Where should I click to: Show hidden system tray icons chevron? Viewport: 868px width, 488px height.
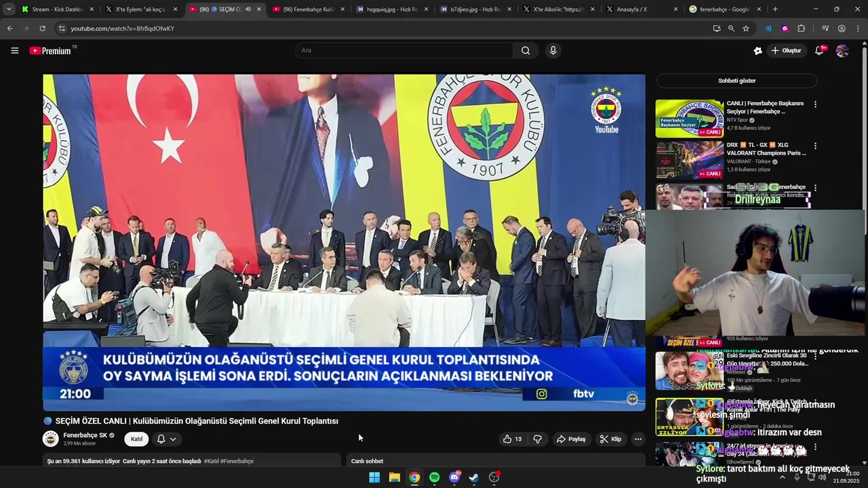click(x=782, y=477)
